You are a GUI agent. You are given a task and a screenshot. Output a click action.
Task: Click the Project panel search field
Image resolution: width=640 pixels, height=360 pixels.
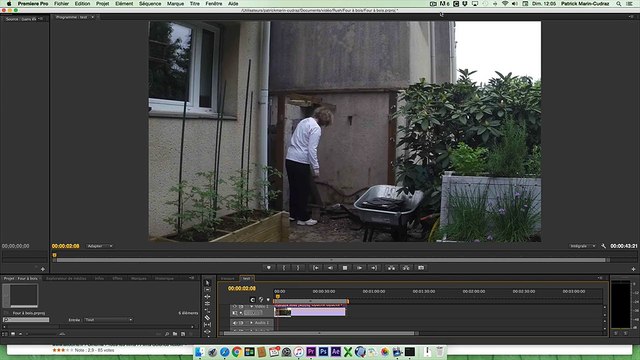26,320
